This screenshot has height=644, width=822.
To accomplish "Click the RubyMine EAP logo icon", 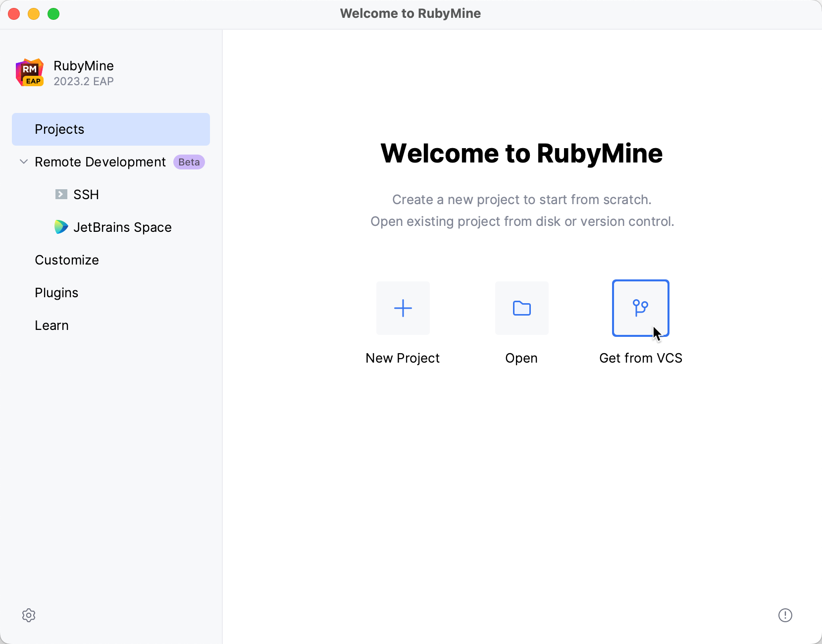I will tap(29, 72).
